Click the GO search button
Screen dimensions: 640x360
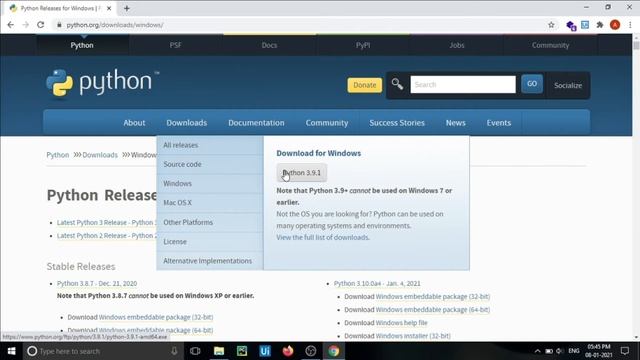pos(532,84)
